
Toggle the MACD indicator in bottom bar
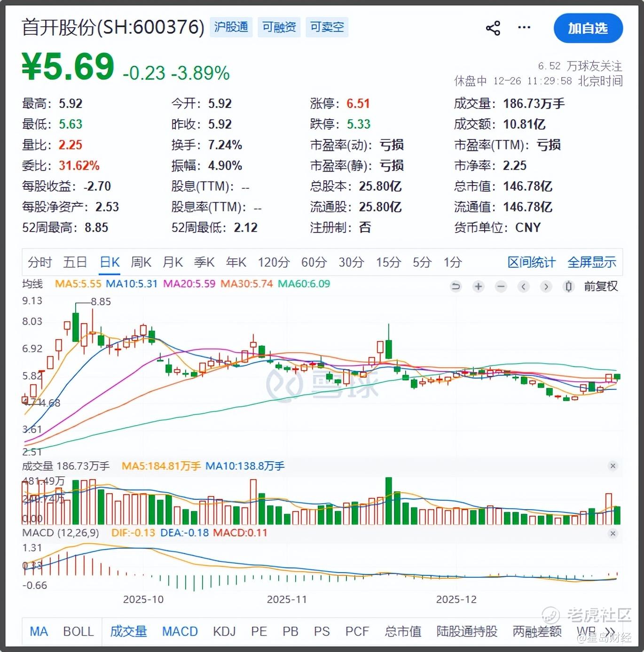pos(180,632)
